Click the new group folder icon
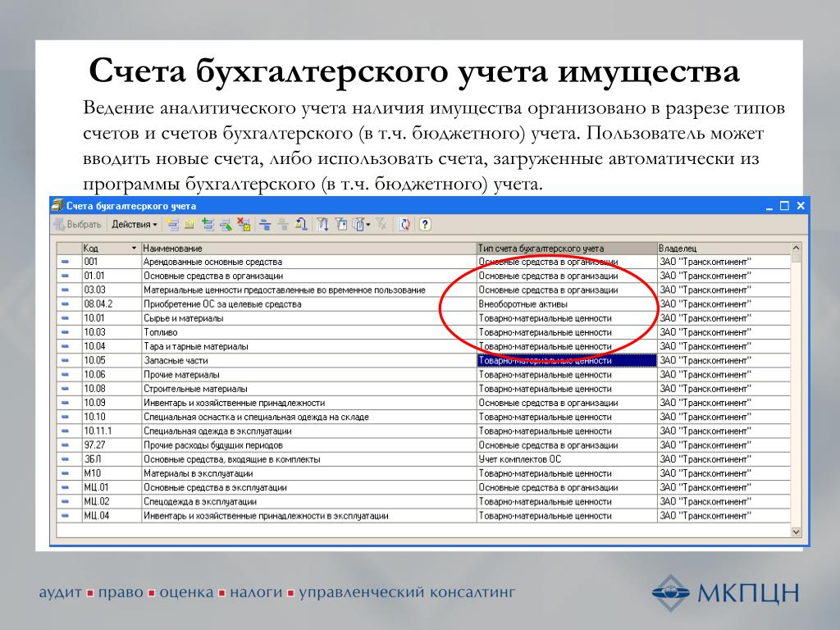Viewport: 840px width, 630px height. 189,224
